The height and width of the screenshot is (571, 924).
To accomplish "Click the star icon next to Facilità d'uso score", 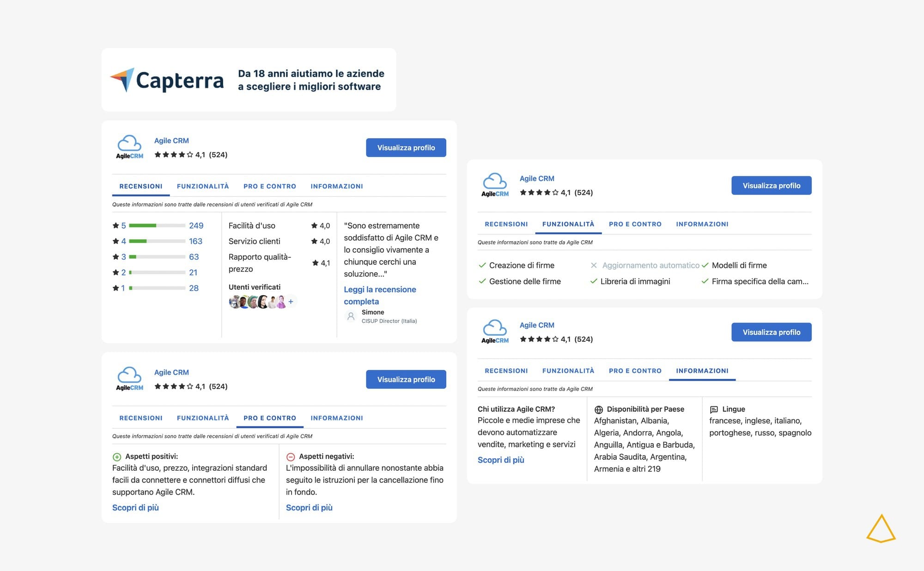I will (314, 225).
